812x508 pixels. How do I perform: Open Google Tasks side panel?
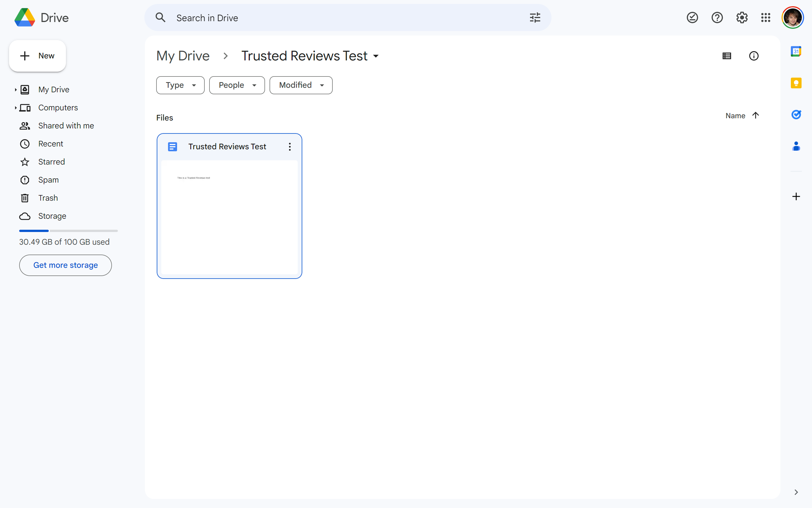click(x=796, y=115)
